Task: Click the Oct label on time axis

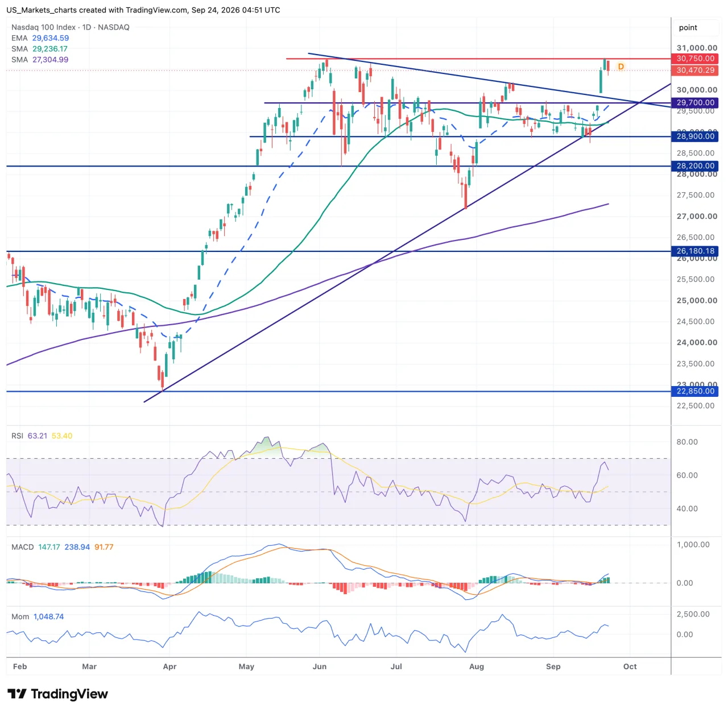Action: tap(630, 666)
